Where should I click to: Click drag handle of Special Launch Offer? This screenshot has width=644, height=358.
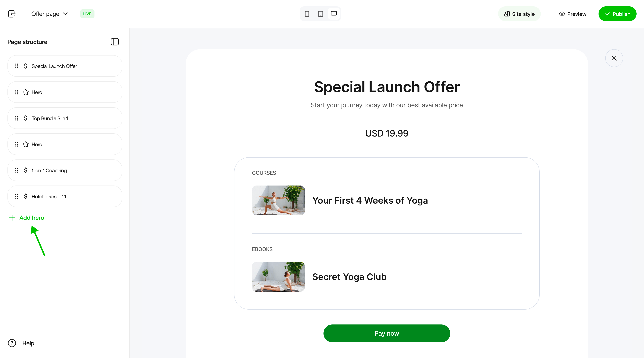(17, 66)
